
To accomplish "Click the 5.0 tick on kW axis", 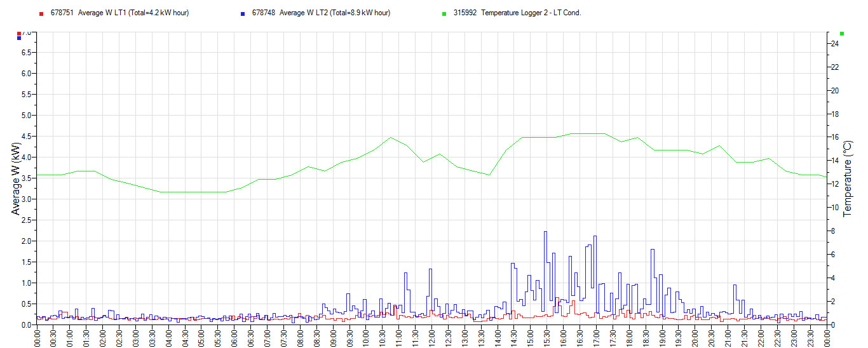I will click(27, 116).
